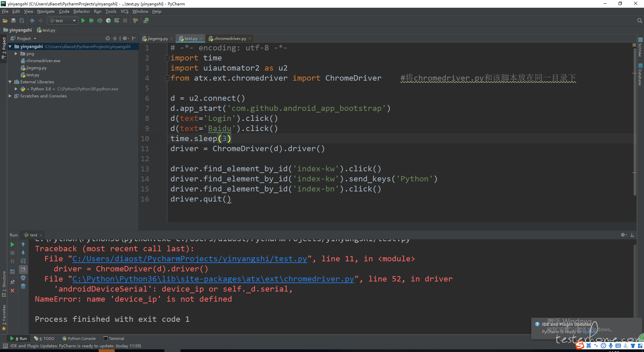
Task: Close the Run panel with red X
Action: [12, 291]
